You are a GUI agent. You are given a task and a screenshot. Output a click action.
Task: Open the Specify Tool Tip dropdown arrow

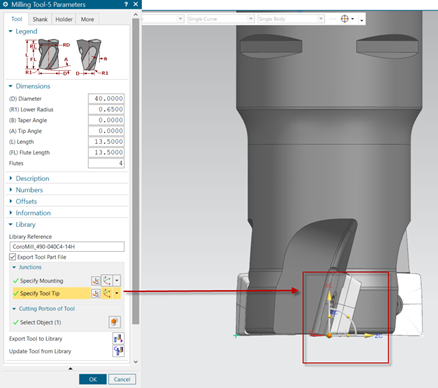(117, 293)
